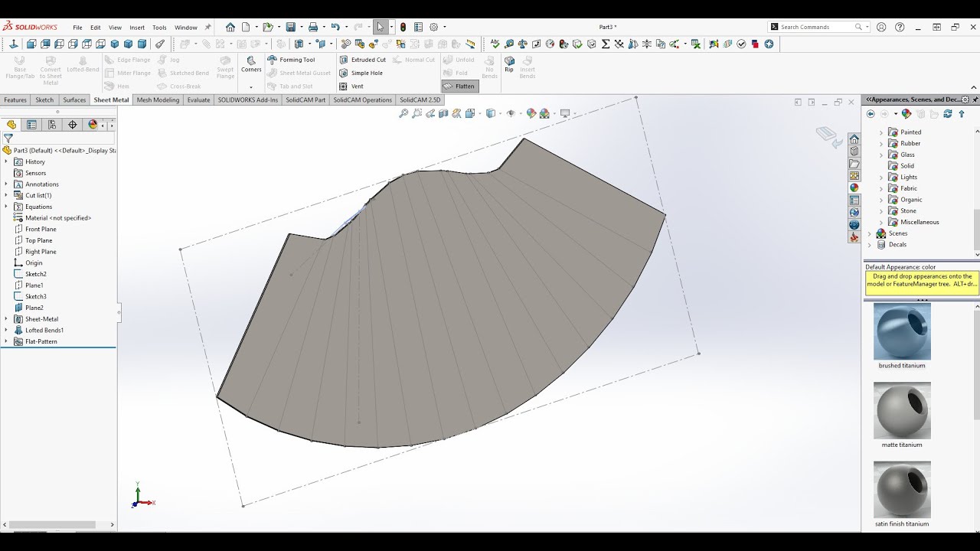Select the Miscellaneous appearance folder

coord(920,222)
